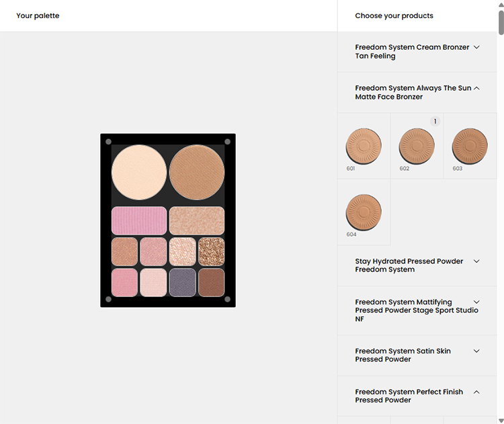
Task: Expand Mattifying Pressed Powder Stage Sport Studio NF
Action: click(x=417, y=310)
